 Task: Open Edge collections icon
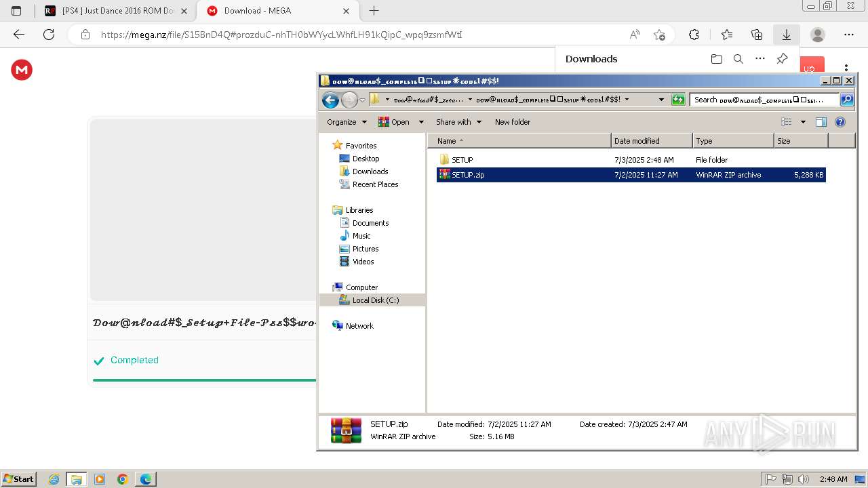point(757,35)
